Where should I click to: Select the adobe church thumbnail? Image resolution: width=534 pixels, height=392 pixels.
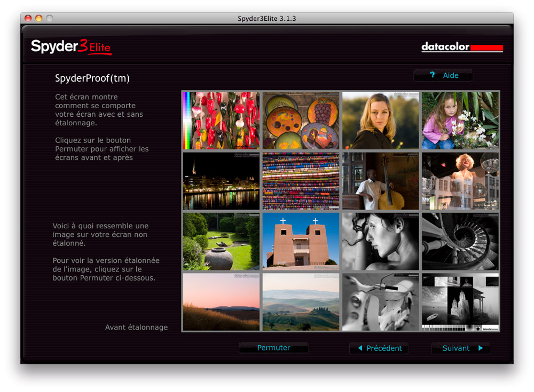[301, 242]
